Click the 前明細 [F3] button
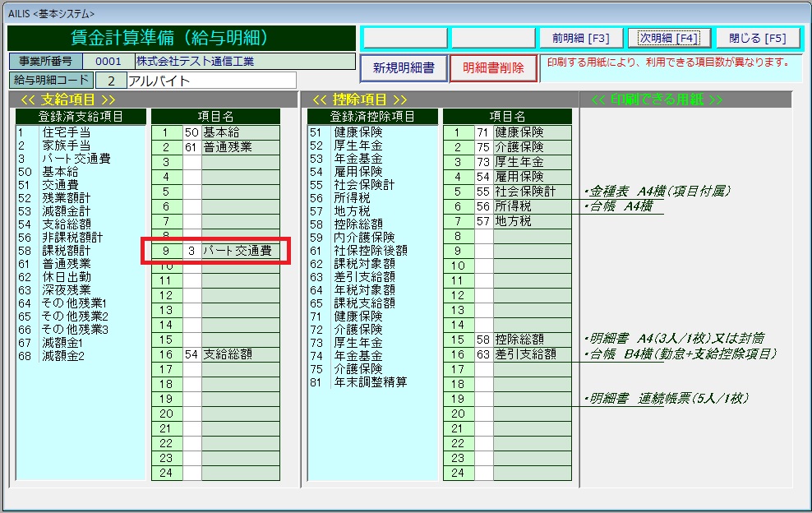The height and width of the screenshot is (513, 812). (x=580, y=38)
